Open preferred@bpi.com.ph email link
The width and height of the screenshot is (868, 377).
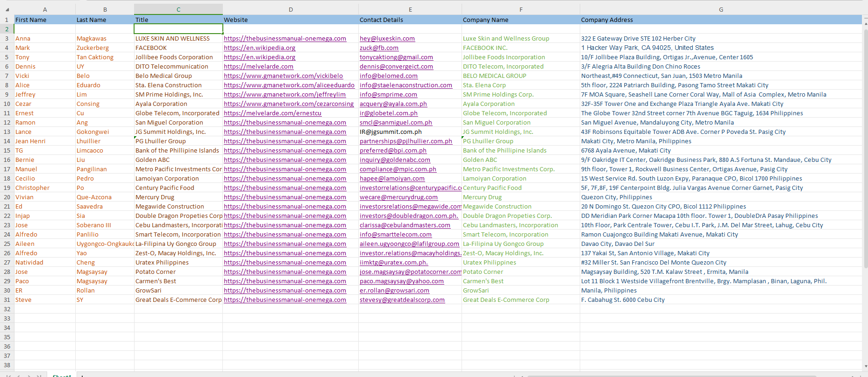point(393,150)
